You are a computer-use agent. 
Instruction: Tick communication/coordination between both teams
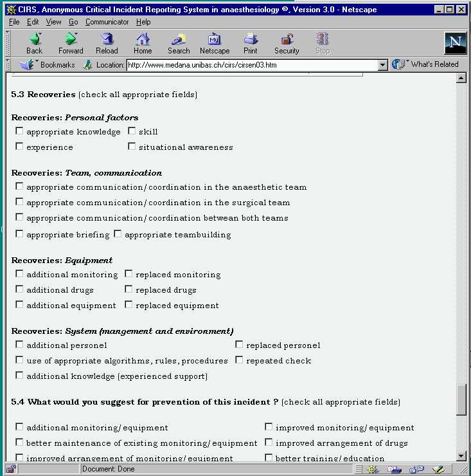pyautogui.click(x=19, y=217)
